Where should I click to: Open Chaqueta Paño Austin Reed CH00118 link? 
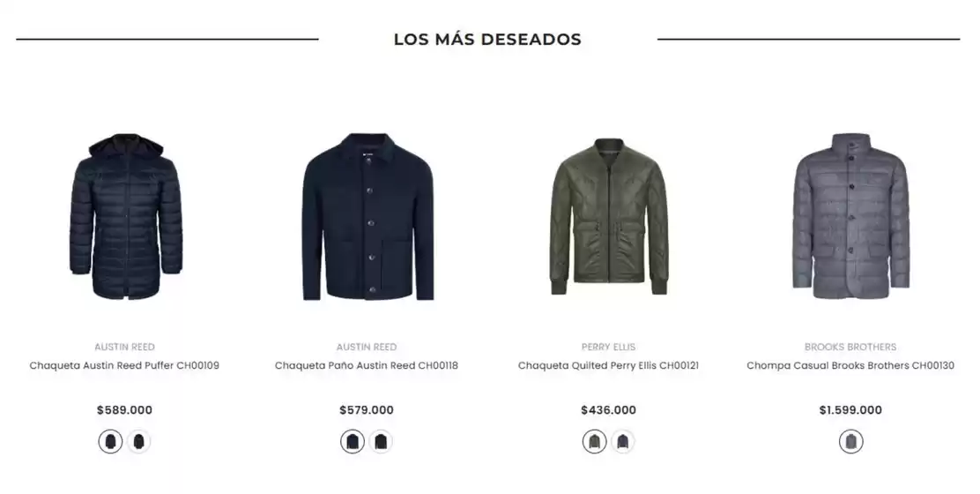pos(367,366)
